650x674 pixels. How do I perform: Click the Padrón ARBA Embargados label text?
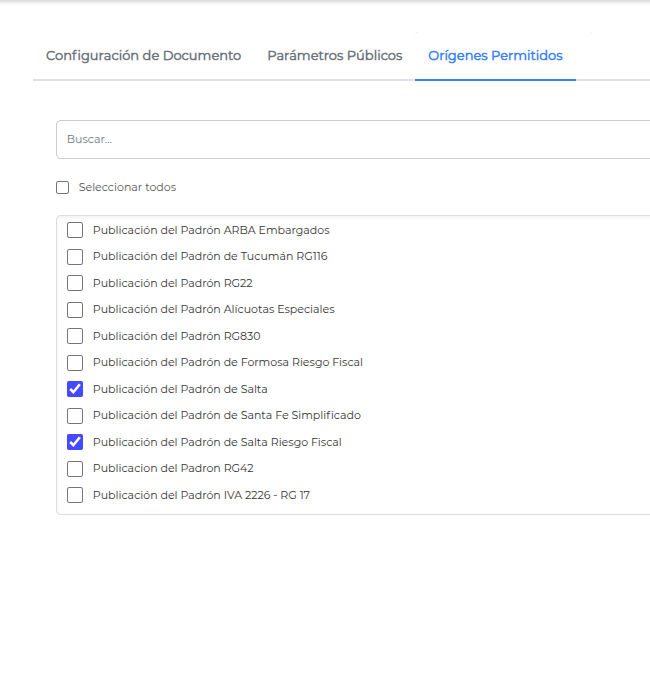click(211, 230)
